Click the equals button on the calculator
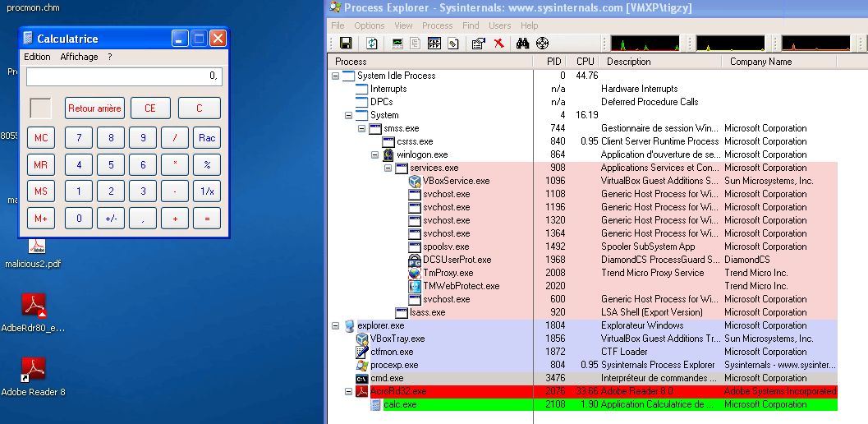 pos(207,219)
